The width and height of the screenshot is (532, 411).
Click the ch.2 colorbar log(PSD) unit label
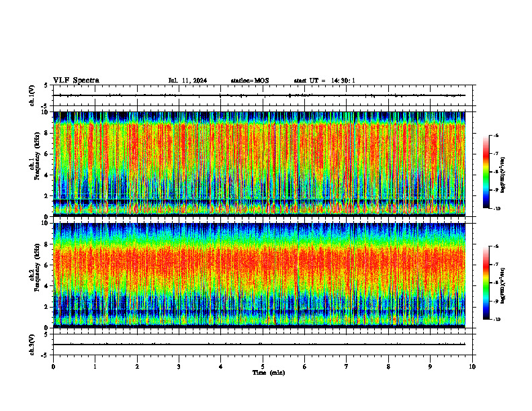pos(503,286)
